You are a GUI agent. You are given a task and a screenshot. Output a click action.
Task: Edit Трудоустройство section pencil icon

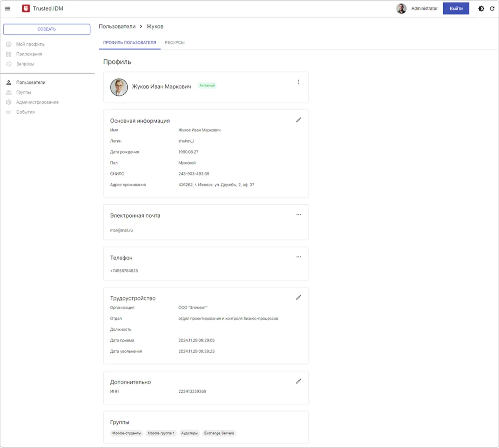click(x=298, y=297)
